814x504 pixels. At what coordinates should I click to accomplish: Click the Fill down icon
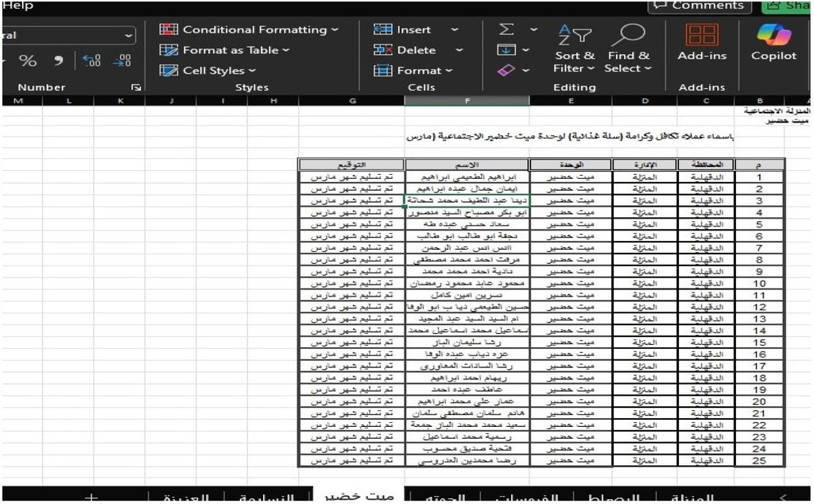[x=506, y=50]
